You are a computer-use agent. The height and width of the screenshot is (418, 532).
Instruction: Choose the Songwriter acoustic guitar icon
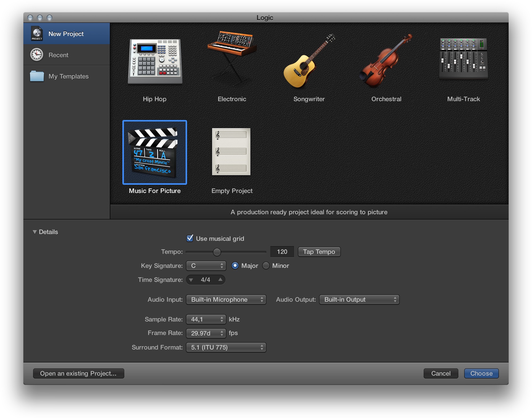point(309,61)
